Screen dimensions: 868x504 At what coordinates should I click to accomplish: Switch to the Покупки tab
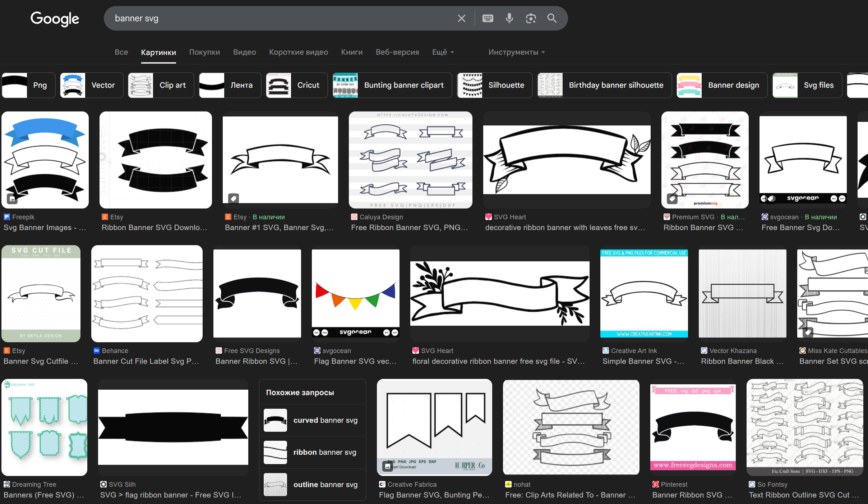pyautogui.click(x=204, y=52)
